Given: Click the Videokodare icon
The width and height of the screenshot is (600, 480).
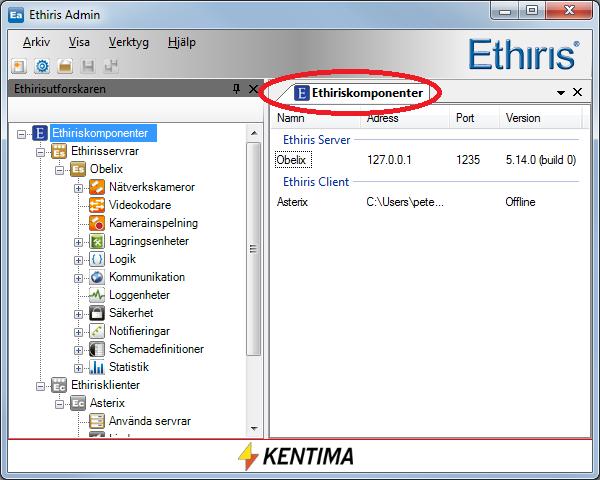Looking at the screenshot, I should click(x=97, y=205).
